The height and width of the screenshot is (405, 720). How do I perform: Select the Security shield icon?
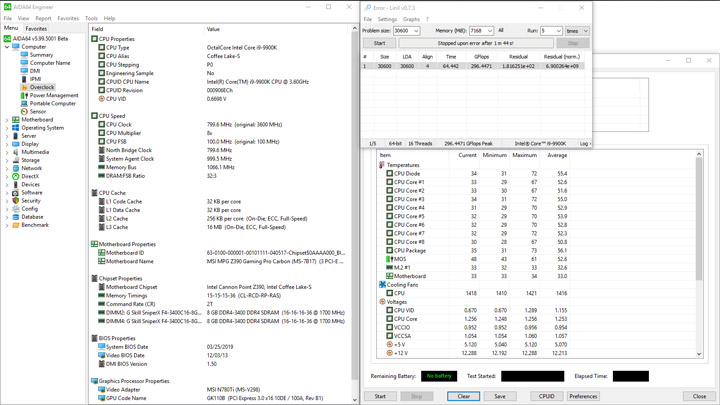coord(16,201)
